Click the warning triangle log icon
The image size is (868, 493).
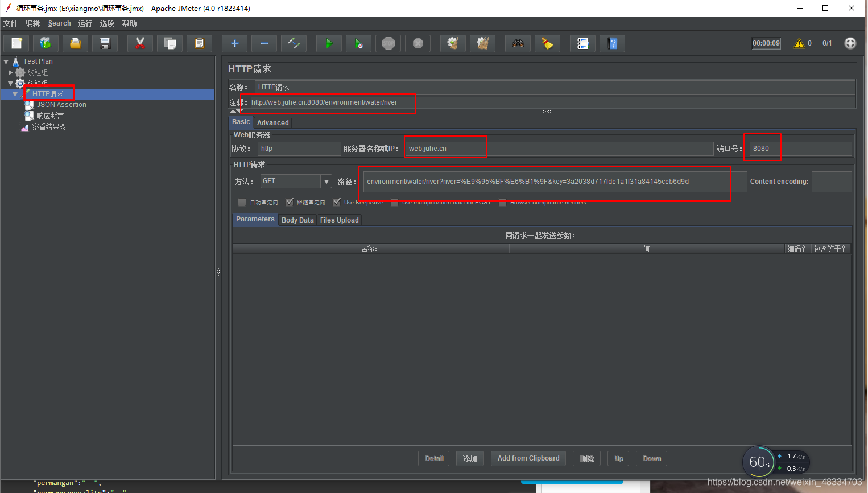(x=799, y=43)
